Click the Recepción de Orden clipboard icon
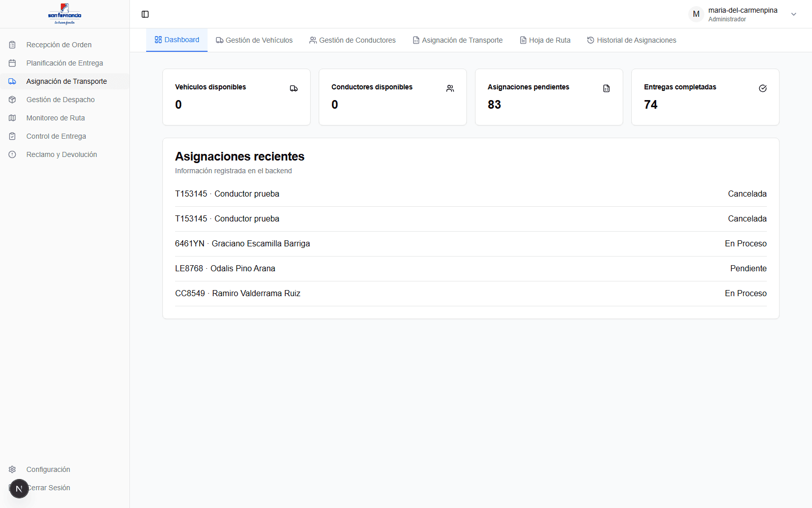Image resolution: width=812 pixels, height=508 pixels. point(12,45)
